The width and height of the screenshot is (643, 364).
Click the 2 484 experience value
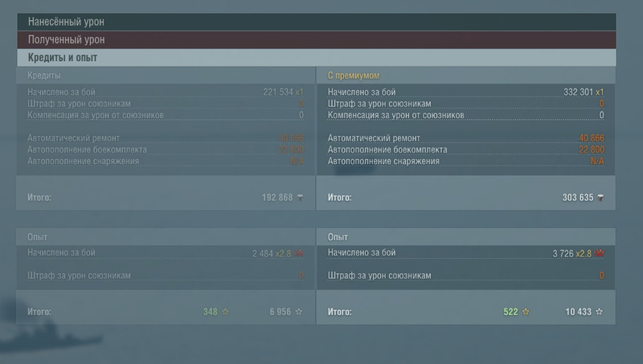(x=263, y=254)
